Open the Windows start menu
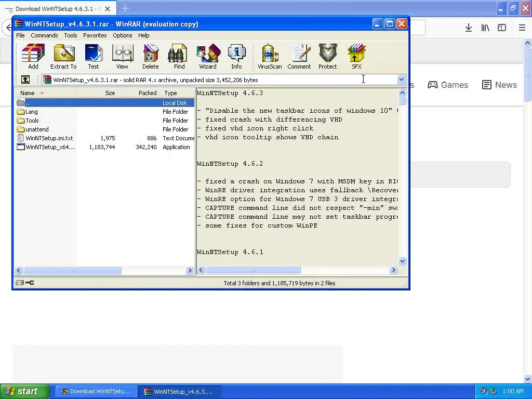This screenshot has width=532, height=399. (25, 391)
